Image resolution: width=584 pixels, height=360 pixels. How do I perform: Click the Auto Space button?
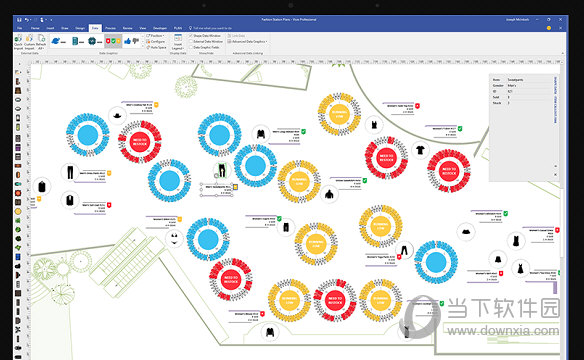coord(157,48)
